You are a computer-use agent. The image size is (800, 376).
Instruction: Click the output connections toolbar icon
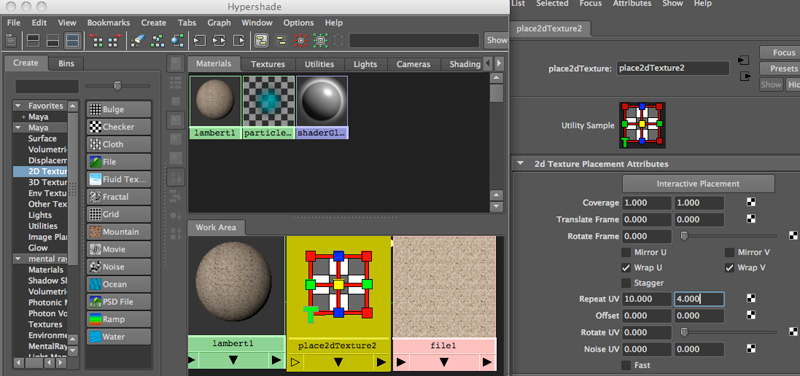(239, 40)
